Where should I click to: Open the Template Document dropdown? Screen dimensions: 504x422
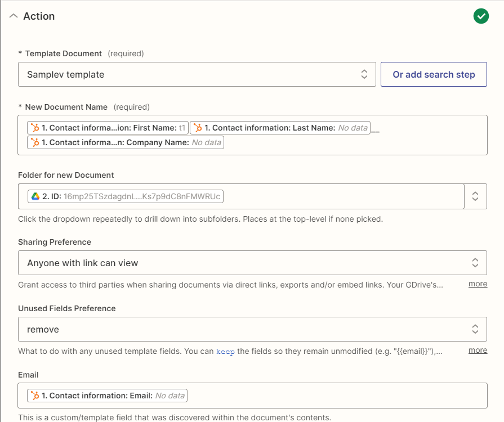click(x=197, y=74)
